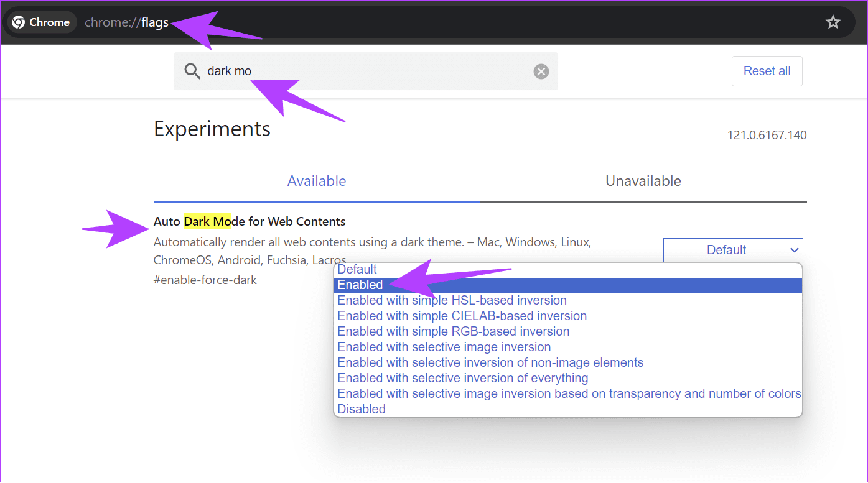Click version number 121.0.6167.140
Image resolution: width=868 pixels, height=483 pixels.
[x=767, y=135]
